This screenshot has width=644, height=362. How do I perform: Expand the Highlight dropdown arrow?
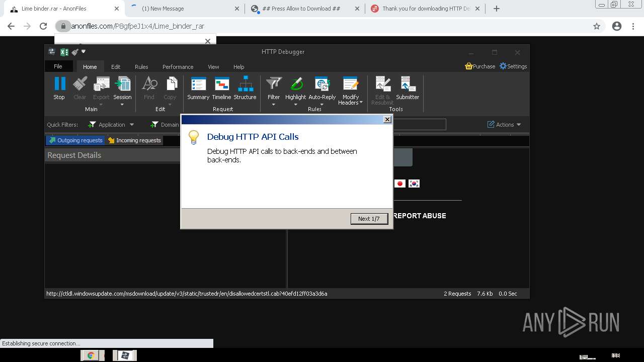click(x=295, y=105)
